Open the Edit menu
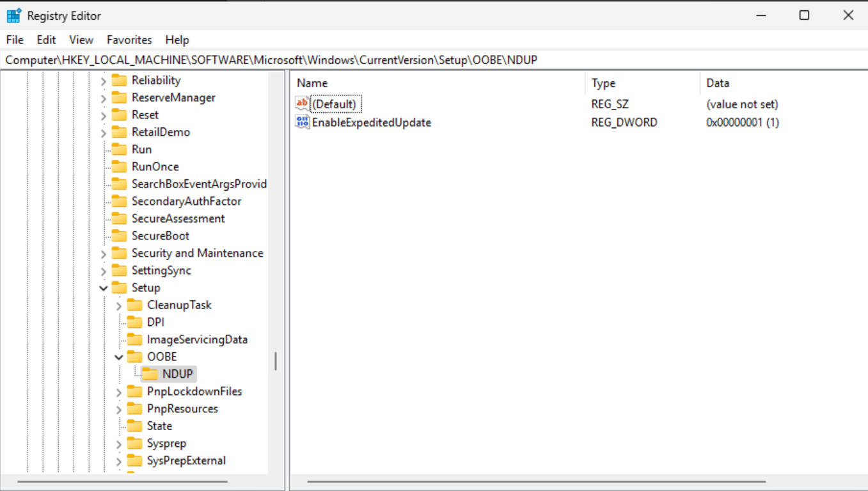Screen dimensions: 868x491 click(45, 40)
